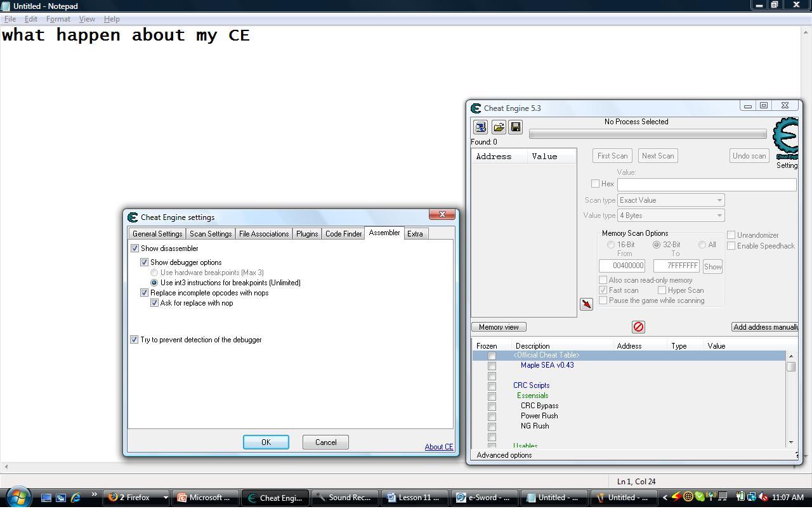Image resolution: width=812 pixels, height=509 pixels.
Task: Open Settings via the Cheat Engine logo
Action: (x=787, y=139)
